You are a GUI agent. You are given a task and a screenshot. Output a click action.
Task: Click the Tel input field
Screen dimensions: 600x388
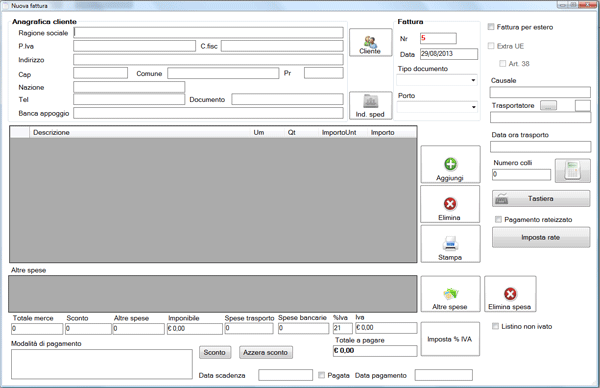pos(129,99)
